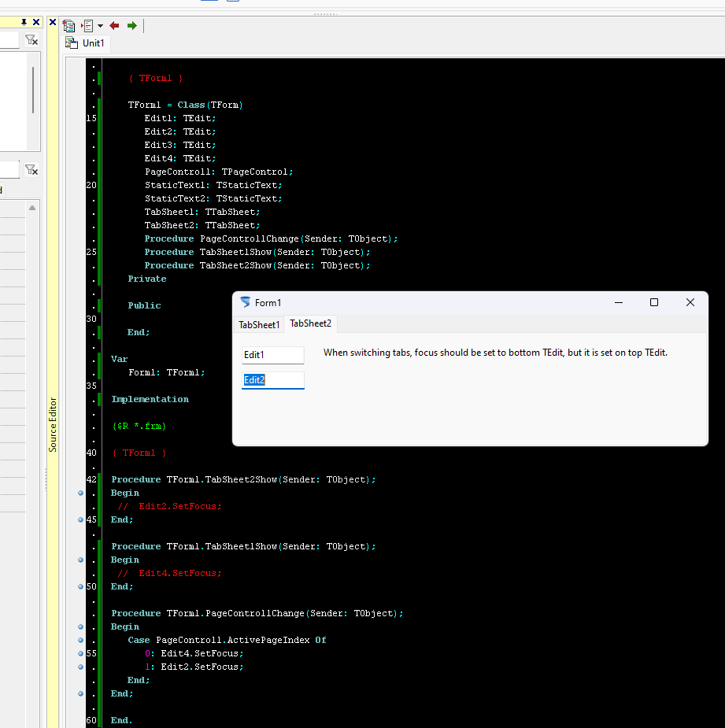This screenshot has height=728, width=725.
Task: Click the 'Procedure TForm1.TabSheet2Show' implementation header
Action: [243, 479]
